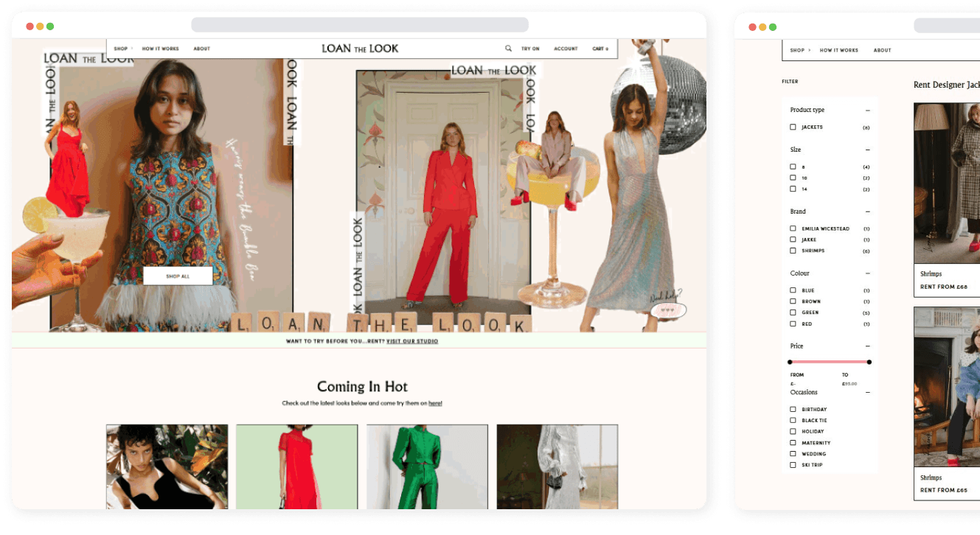Check the JACKETS product type filter
This screenshot has height=535, width=980.
(x=793, y=127)
